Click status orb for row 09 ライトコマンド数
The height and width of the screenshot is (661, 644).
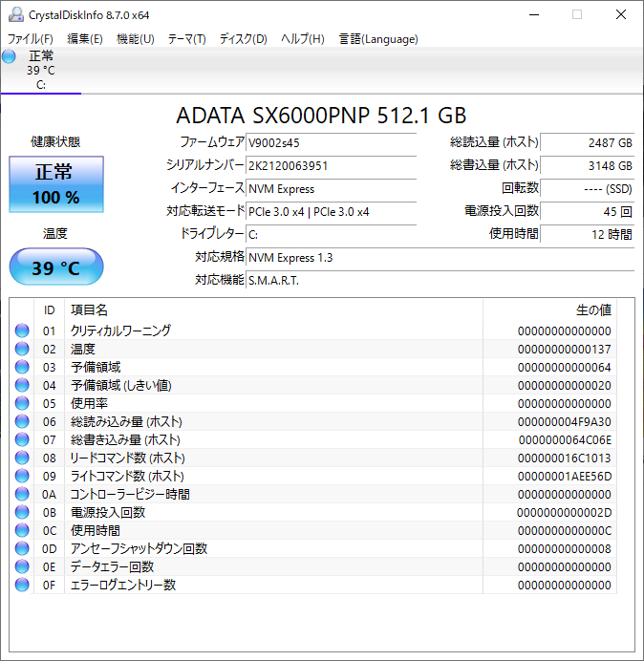click(22, 476)
